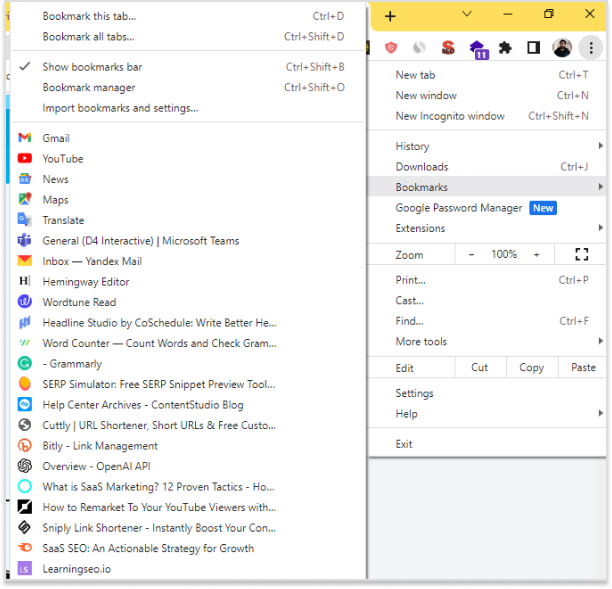Open the SaaS SEO Actionable Strategy bookmark
Image resolution: width=612 pixels, height=589 pixels.
tap(187, 548)
